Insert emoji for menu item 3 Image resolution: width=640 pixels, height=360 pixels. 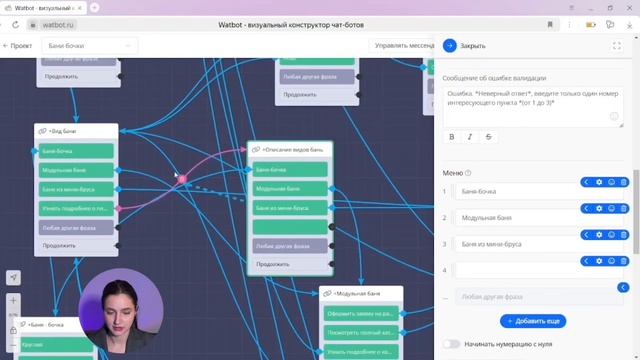pyautogui.click(x=611, y=235)
